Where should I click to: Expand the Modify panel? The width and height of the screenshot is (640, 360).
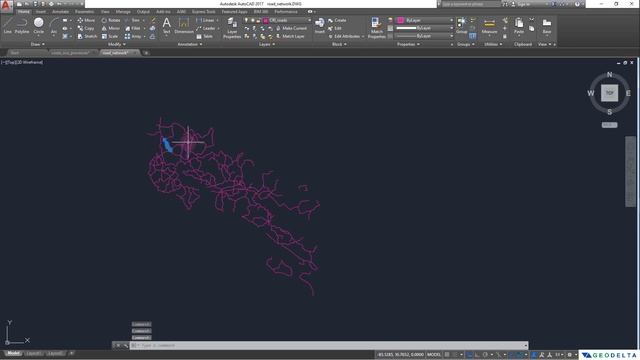[117, 44]
